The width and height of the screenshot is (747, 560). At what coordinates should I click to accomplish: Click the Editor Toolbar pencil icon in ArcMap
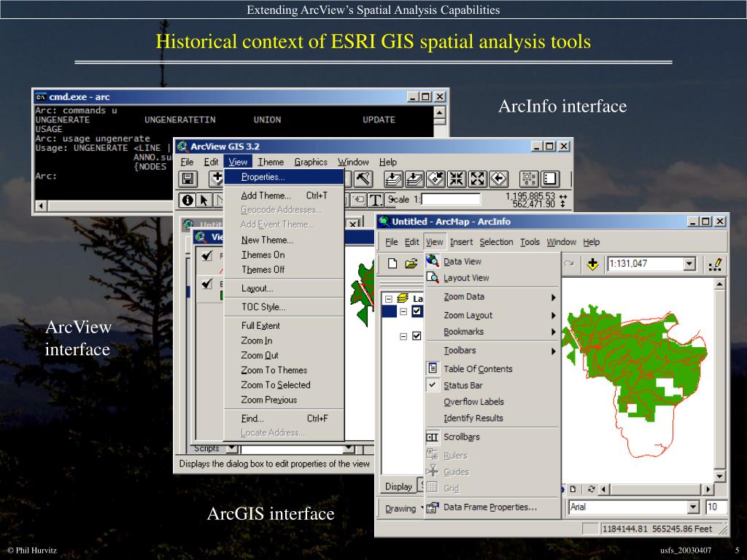click(x=716, y=264)
